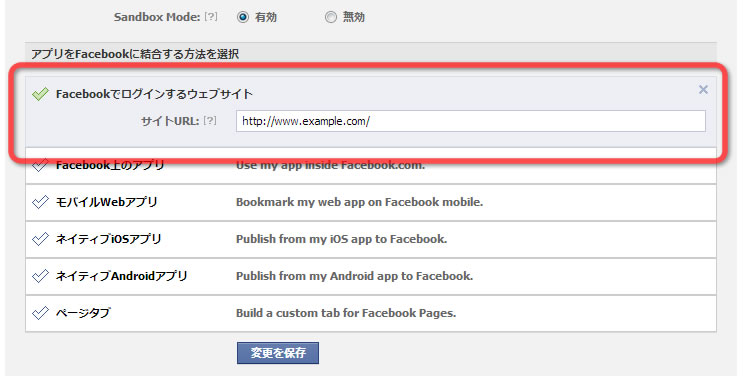Screen dimensions: 744x376
Task: Open the サイトURL [?] help link
Action: (210, 121)
